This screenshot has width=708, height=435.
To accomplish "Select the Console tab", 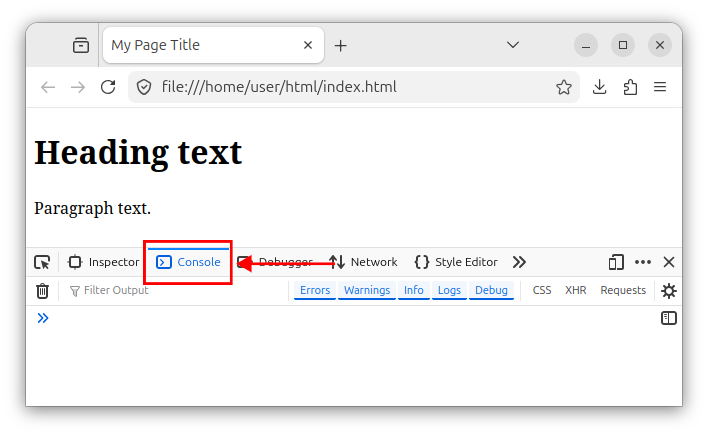I will pos(188,262).
